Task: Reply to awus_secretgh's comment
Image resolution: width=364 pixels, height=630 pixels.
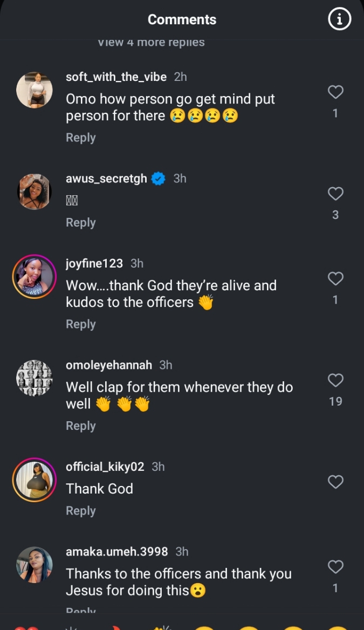Action: (80, 222)
